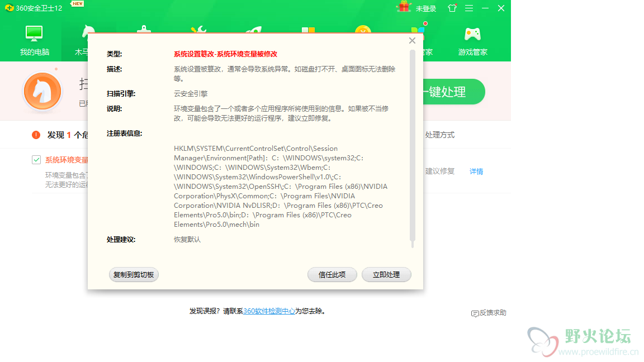644x362 pixels.
Task: Click the 立即处理 button
Action: [386, 275]
